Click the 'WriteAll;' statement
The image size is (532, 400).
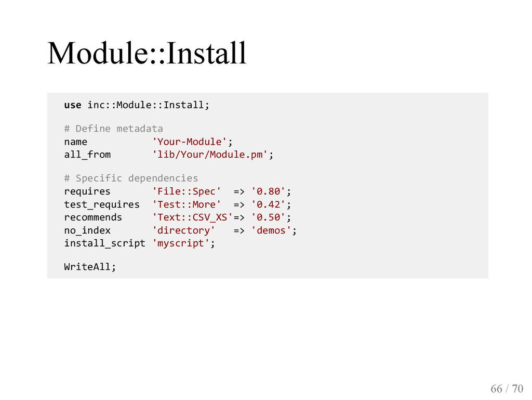tap(90, 266)
